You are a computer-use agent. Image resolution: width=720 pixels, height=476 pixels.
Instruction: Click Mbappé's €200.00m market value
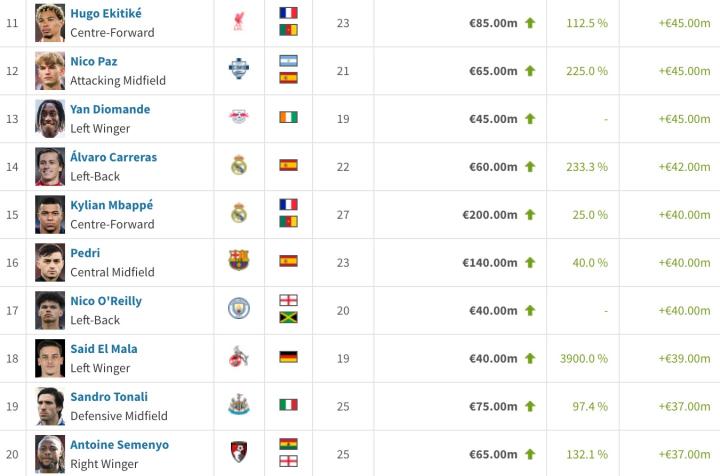tap(489, 214)
